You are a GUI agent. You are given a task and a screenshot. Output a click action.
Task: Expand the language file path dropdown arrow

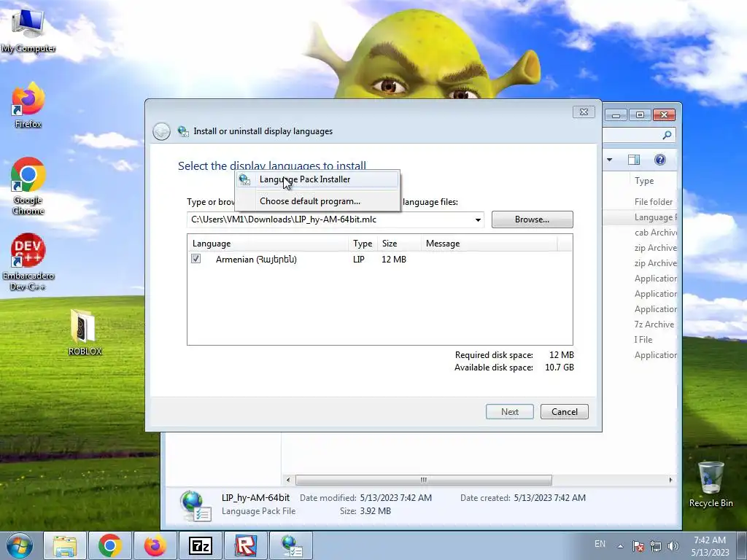coord(477,220)
